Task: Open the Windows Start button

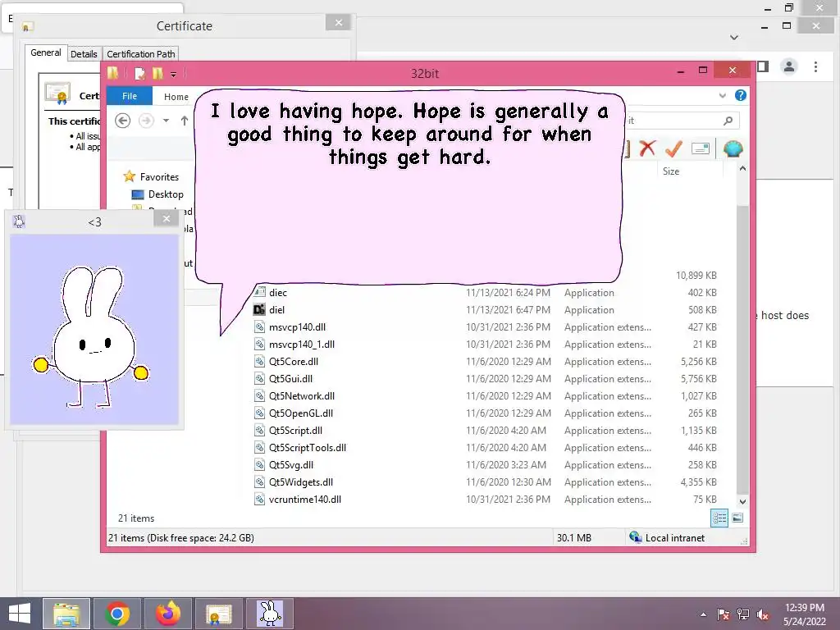Action: (x=20, y=614)
